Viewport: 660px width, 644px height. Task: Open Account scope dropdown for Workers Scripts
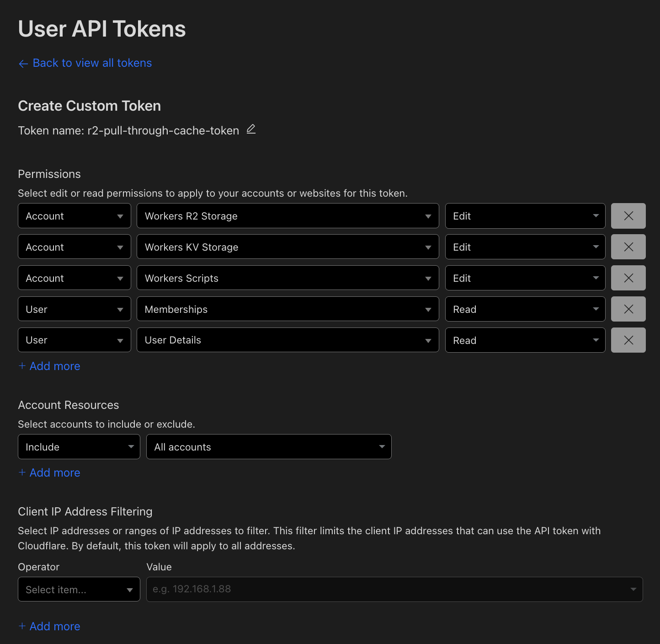point(75,278)
